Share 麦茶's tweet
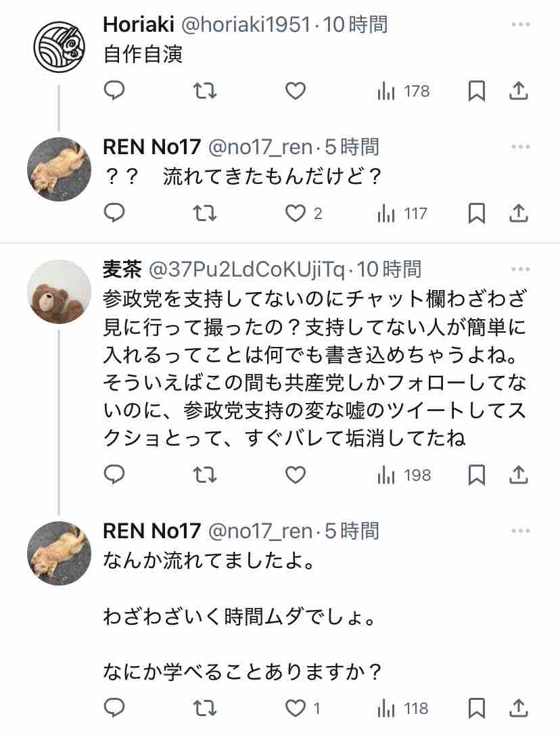 point(518,475)
